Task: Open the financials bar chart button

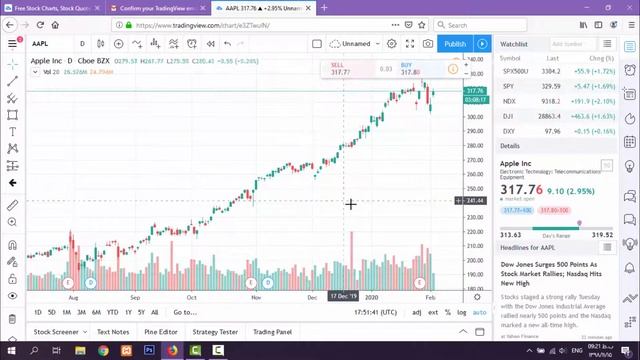Action: [155, 44]
